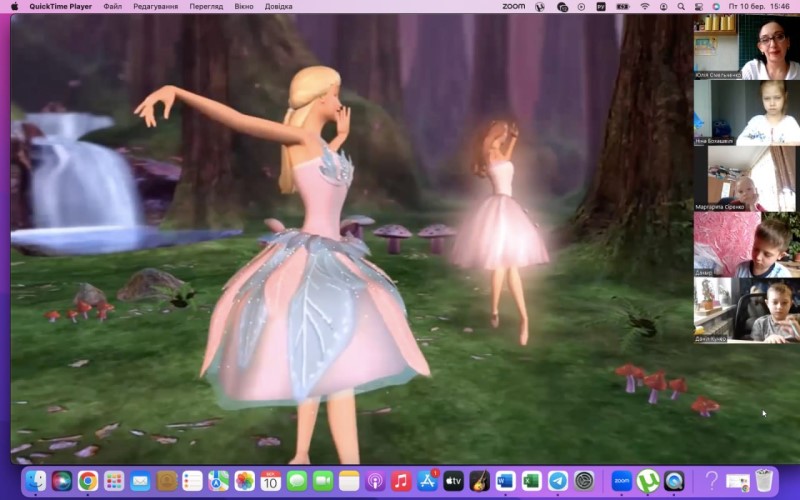The height and width of the screenshot is (500, 800).
Task: Open the Apple menu
Action: pos(14,7)
